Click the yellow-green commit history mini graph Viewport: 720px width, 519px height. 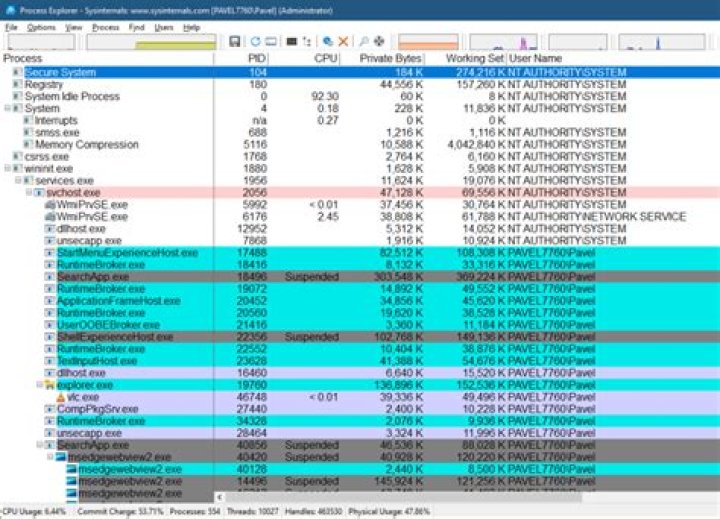(x=151, y=42)
